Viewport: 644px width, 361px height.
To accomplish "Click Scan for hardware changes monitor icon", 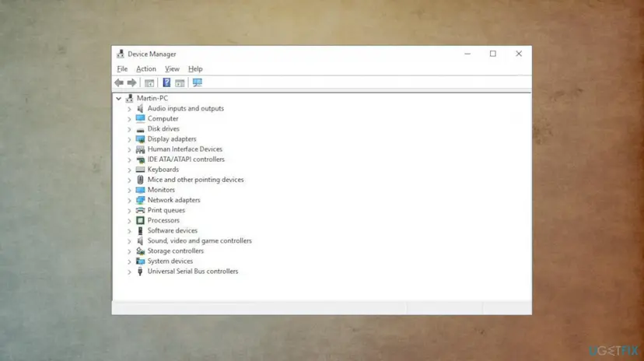I will (x=198, y=82).
